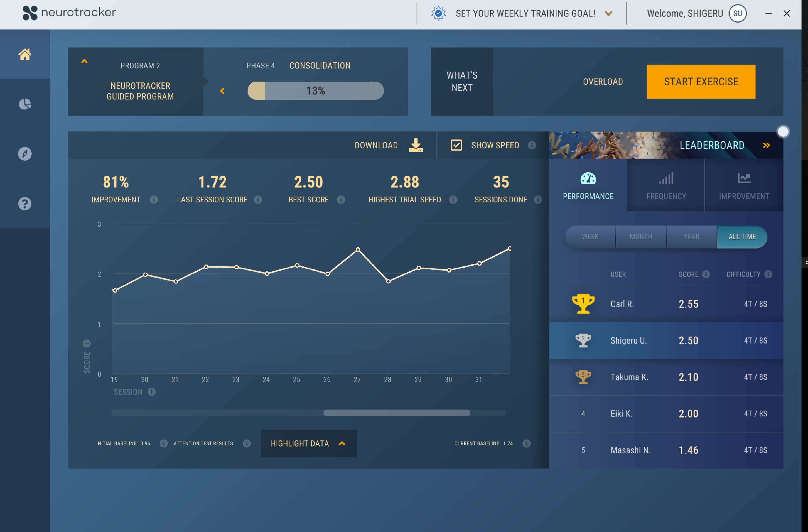The width and height of the screenshot is (808, 532).
Task: Click the Score axis toggle icon
Action: (87, 344)
